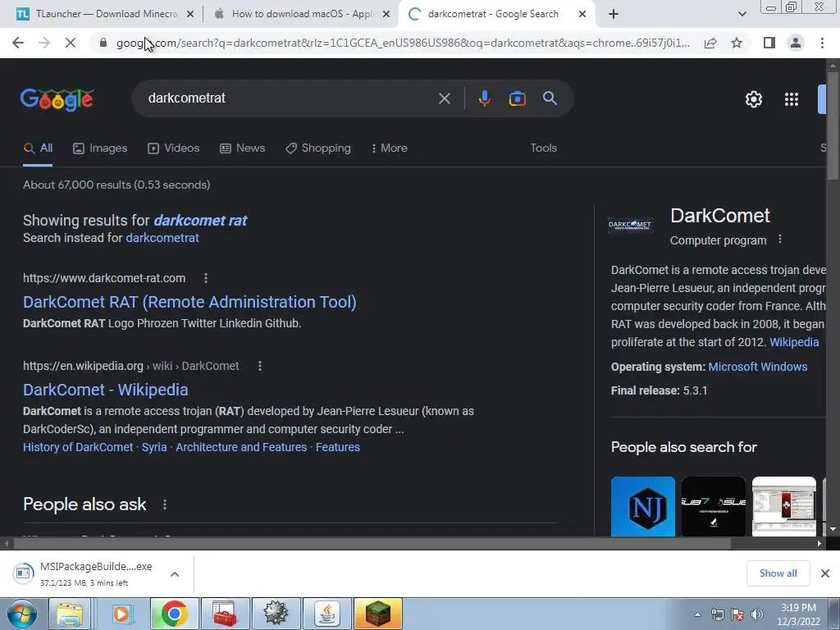Open DarkComet RAT (Remote Administration Tool) result
Viewport: 840px width, 630px height.
[189, 302]
